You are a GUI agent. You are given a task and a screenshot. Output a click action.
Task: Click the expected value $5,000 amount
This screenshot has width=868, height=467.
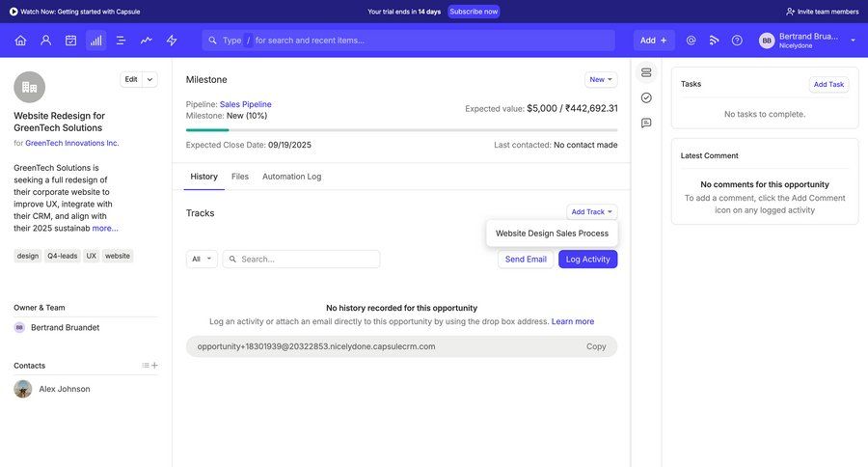point(542,109)
